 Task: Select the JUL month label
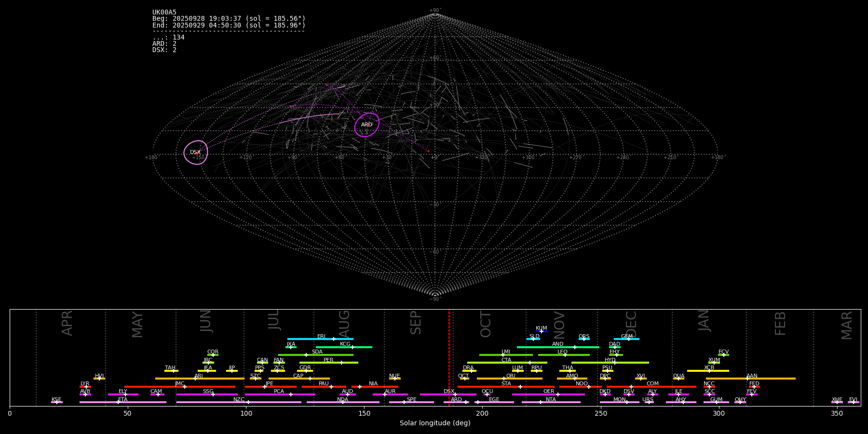point(273,320)
